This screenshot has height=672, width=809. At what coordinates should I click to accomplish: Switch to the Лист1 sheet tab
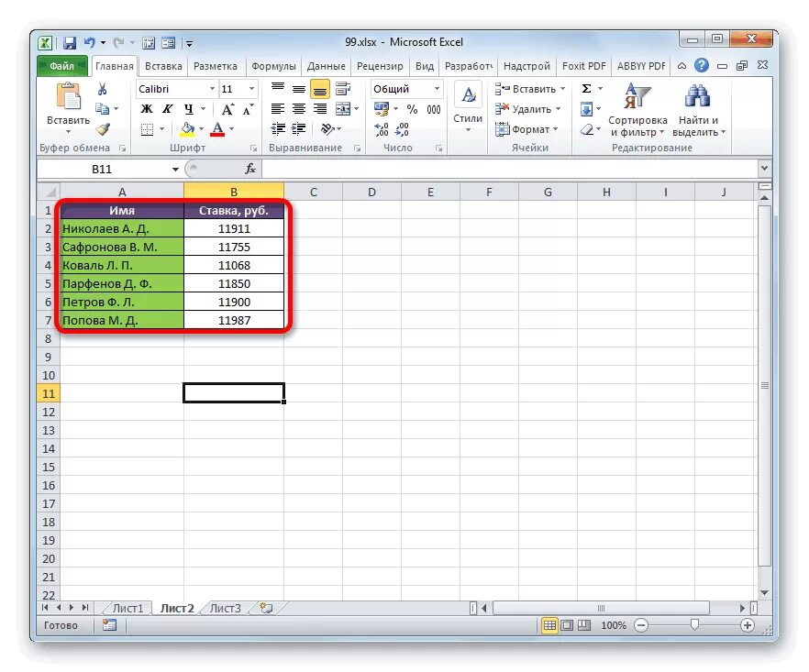coord(127,608)
